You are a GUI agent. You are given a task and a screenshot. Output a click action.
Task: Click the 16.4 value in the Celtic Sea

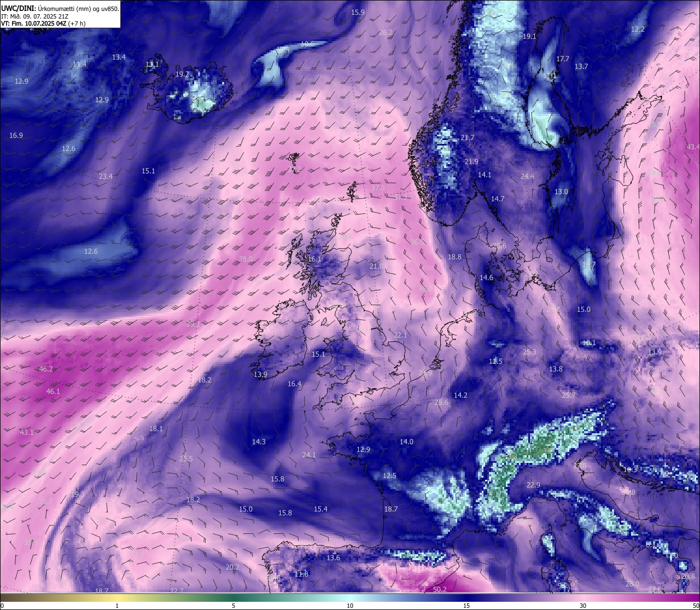coord(294,384)
